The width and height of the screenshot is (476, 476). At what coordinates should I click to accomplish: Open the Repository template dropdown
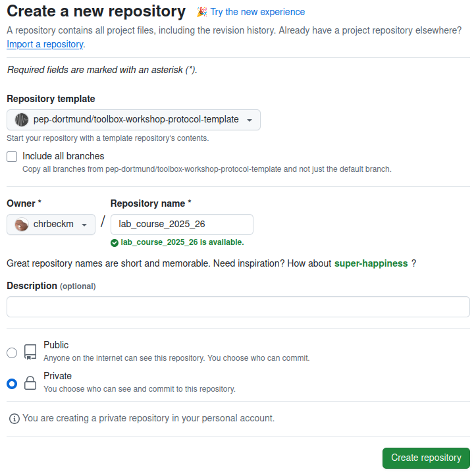(134, 120)
